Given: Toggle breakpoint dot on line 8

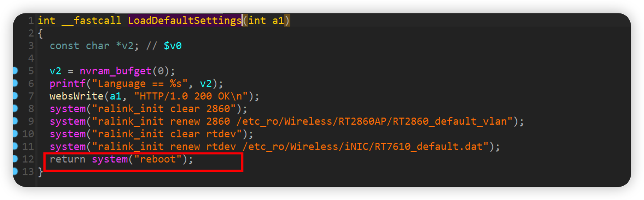Looking at the screenshot, I should (15, 108).
